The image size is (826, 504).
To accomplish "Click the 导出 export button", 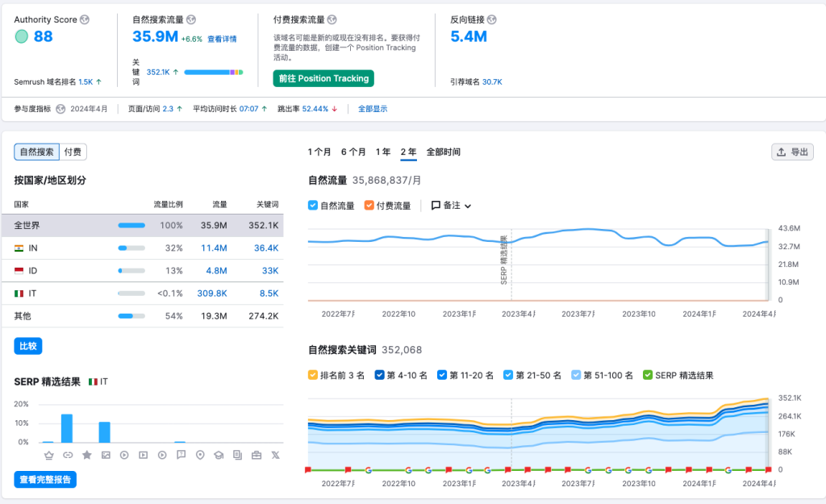I will click(792, 152).
